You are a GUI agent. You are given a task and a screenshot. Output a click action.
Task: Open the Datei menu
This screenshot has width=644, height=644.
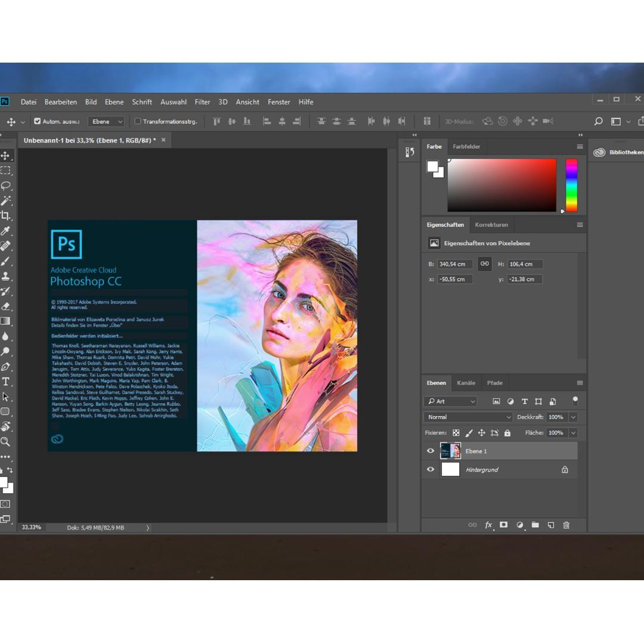pyautogui.click(x=29, y=102)
